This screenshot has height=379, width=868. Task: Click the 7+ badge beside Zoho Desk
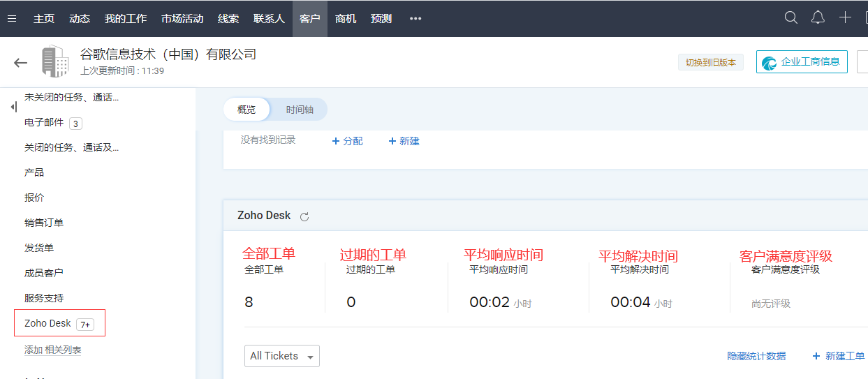pyautogui.click(x=85, y=324)
